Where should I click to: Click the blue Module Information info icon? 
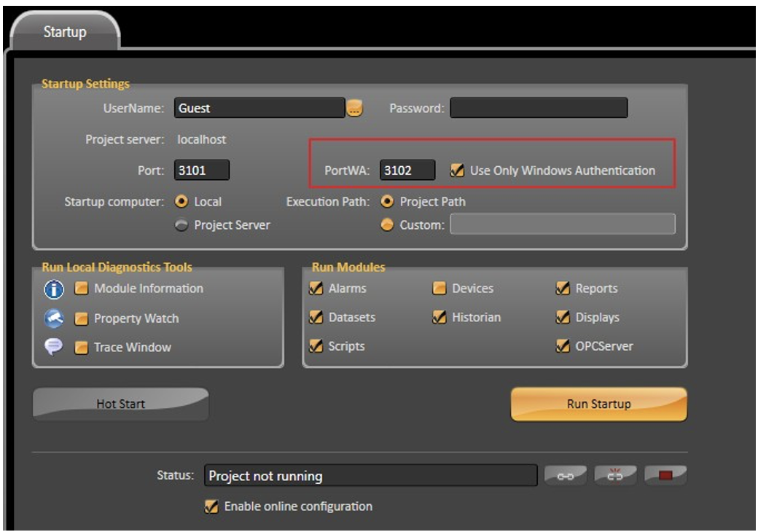click(x=55, y=289)
